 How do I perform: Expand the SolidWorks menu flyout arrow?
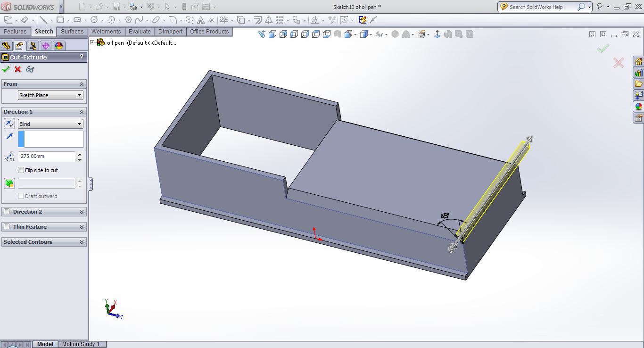click(x=60, y=7)
